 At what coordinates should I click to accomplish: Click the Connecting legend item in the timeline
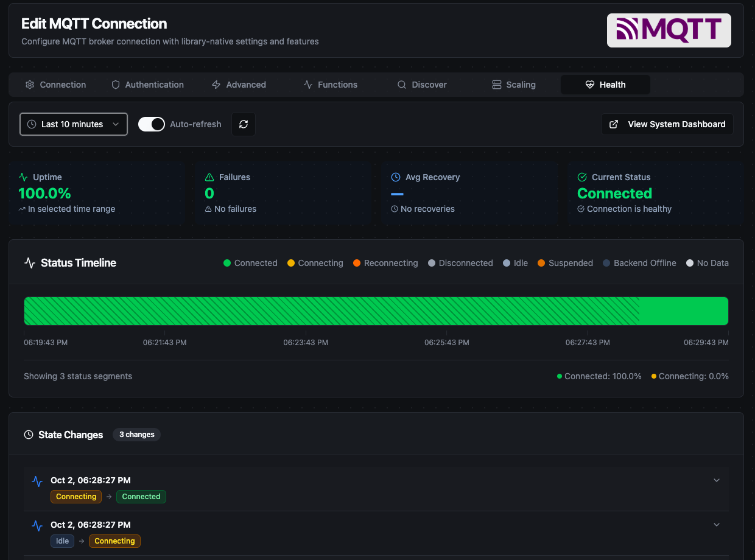pos(315,263)
